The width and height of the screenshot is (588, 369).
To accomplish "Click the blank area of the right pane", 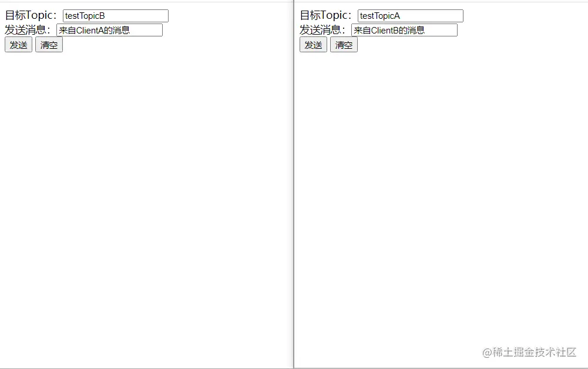I will coord(441,187).
